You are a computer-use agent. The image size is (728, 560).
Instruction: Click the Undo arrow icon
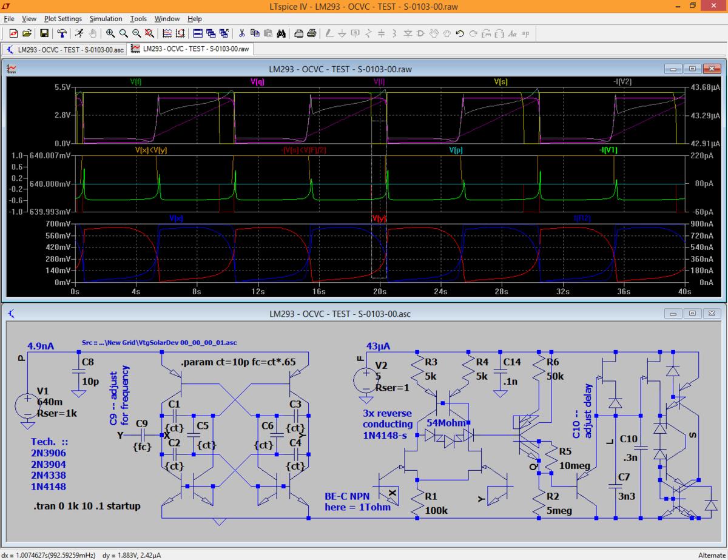pyautogui.click(x=460, y=33)
